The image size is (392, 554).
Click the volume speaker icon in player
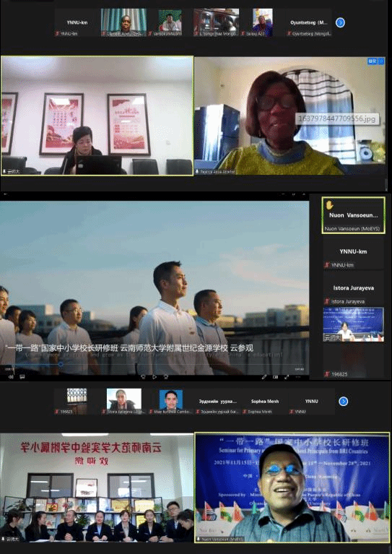click(x=11, y=377)
